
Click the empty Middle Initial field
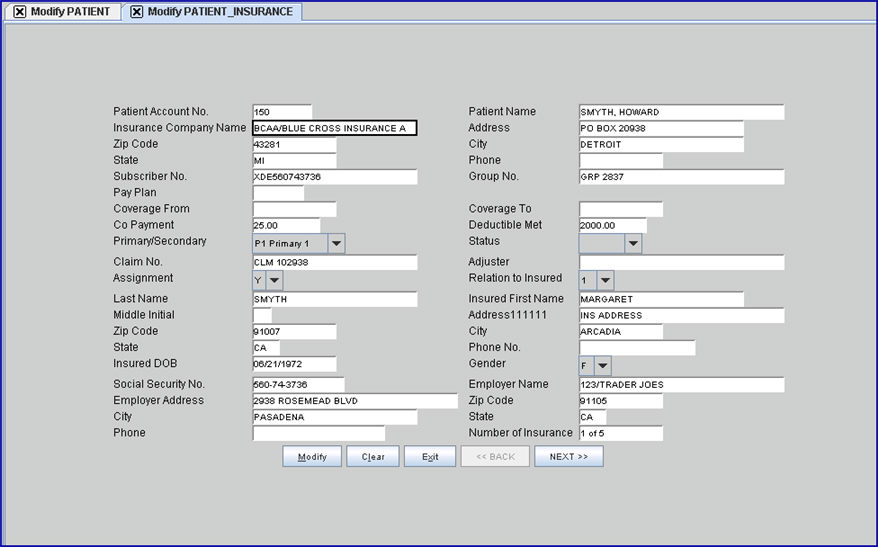click(262, 316)
